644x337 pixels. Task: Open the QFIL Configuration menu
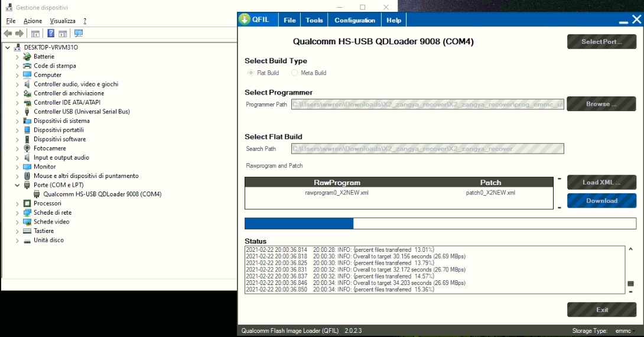354,20
